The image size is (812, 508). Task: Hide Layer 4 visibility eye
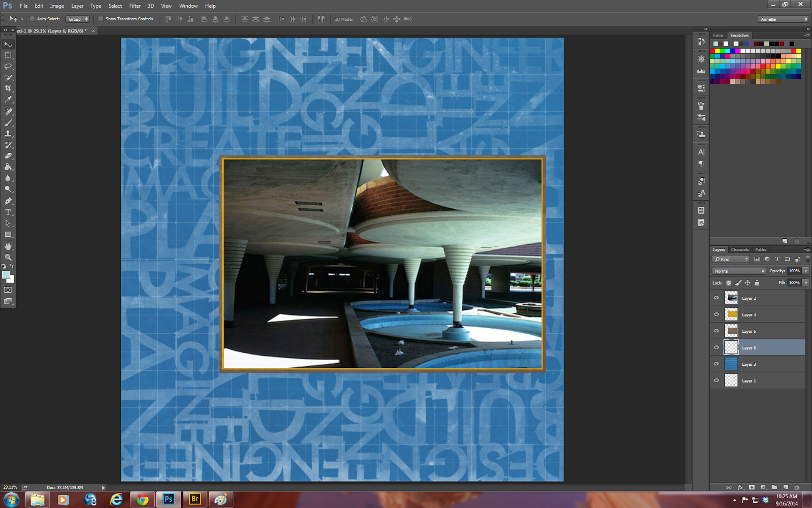[x=717, y=314]
